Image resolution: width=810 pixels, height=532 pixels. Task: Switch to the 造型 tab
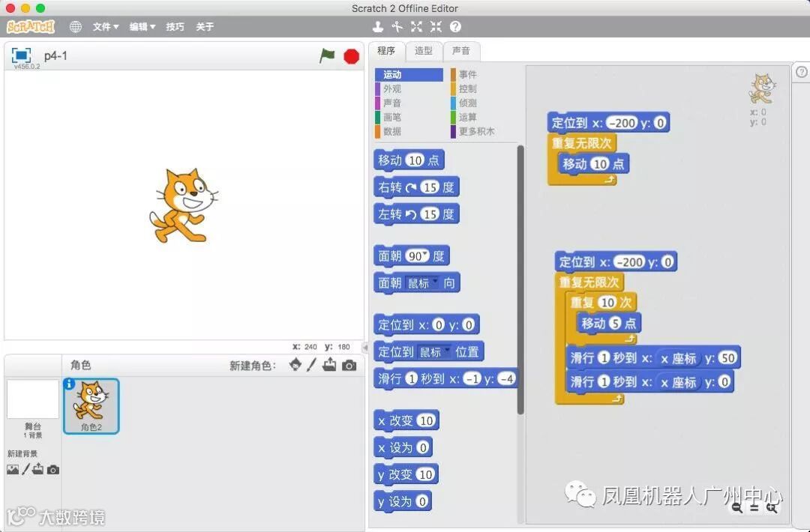point(424,50)
